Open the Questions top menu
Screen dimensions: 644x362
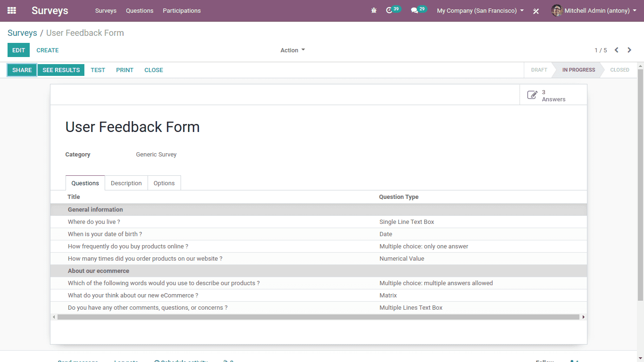(x=140, y=10)
